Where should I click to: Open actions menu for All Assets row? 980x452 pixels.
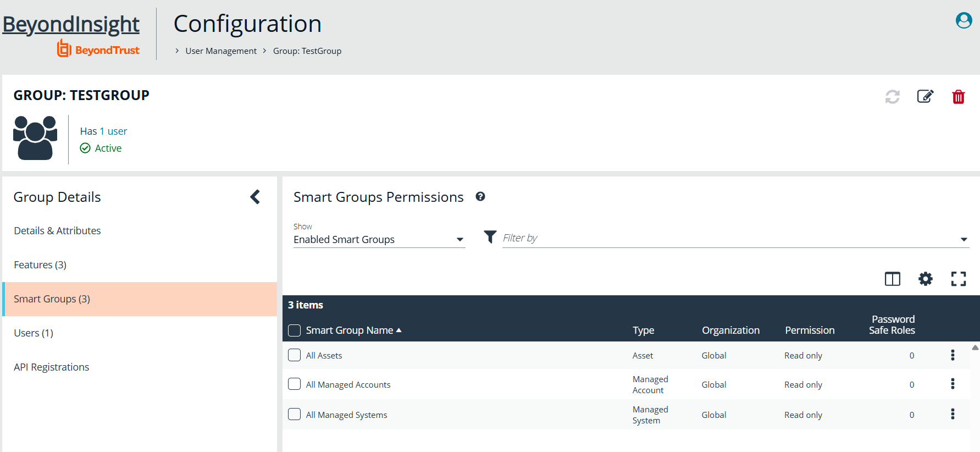952,355
